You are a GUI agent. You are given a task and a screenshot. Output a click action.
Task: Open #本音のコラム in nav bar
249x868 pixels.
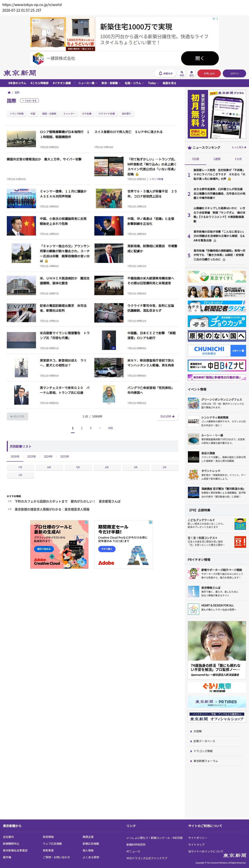click(17, 83)
